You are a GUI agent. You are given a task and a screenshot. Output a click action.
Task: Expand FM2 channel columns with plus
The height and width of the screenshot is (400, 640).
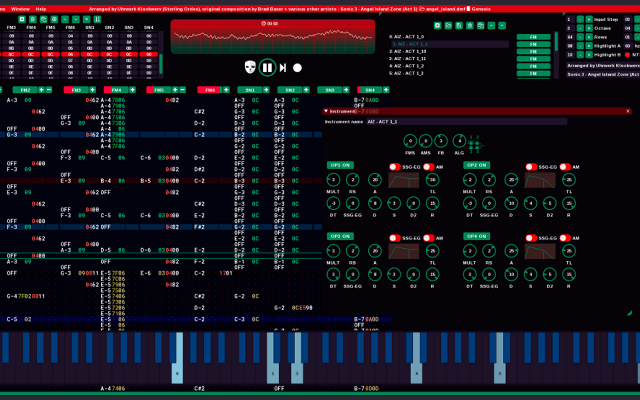tap(41, 90)
